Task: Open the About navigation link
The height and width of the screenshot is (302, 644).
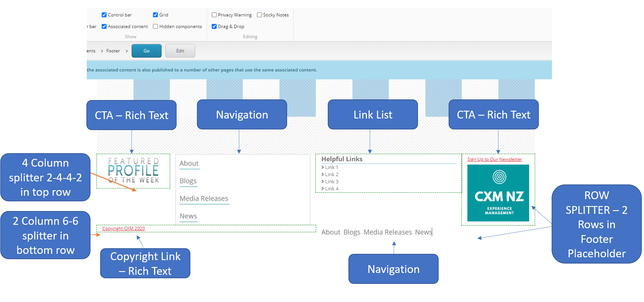Action: pyautogui.click(x=189, y=163)
